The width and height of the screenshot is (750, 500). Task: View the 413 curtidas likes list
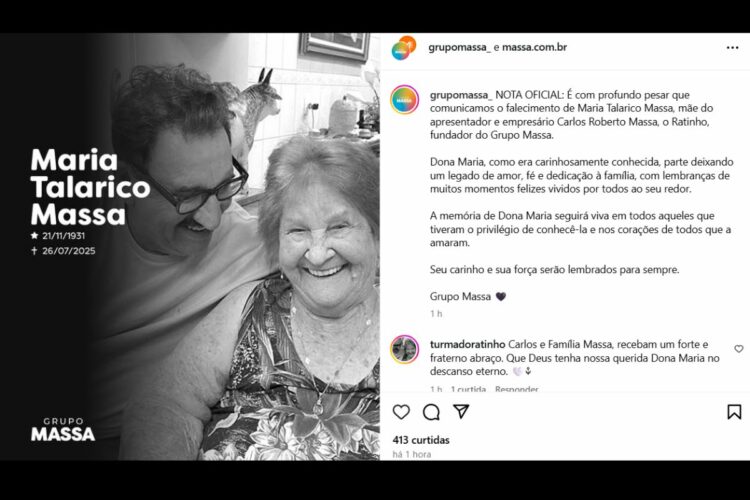[421, 440]
